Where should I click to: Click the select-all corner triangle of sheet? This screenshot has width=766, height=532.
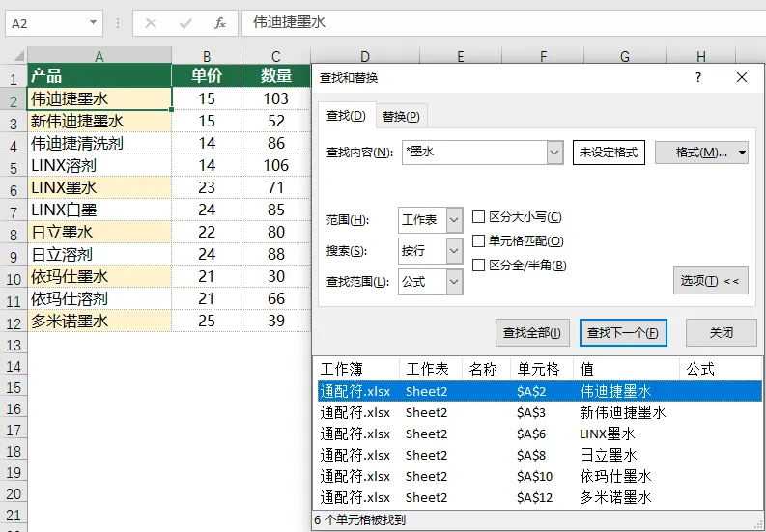tap(18, 56)
